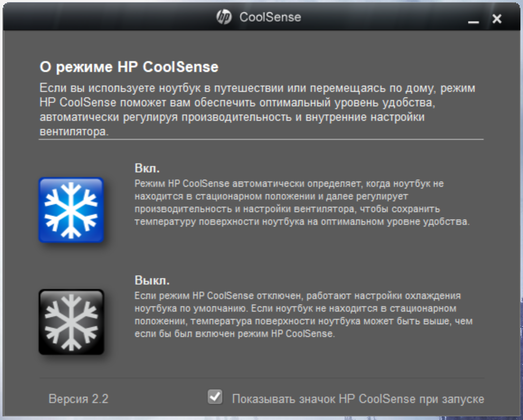The image size is (523, 420).
Task: Click the empty title bar area left of HP logo
Action: (x=109, y=17)
